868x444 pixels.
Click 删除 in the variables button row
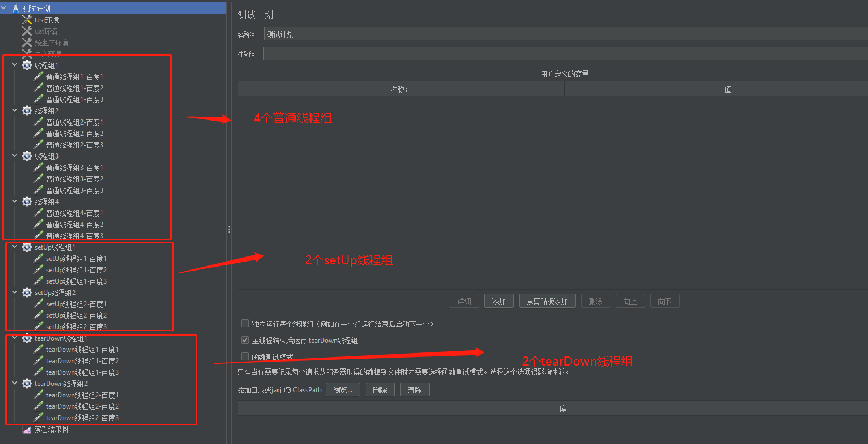[596, 301]
